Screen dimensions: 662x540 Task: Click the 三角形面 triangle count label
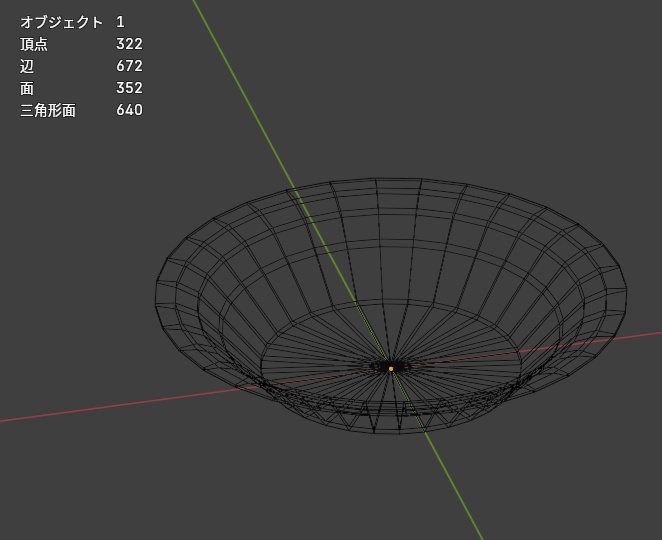48,110
